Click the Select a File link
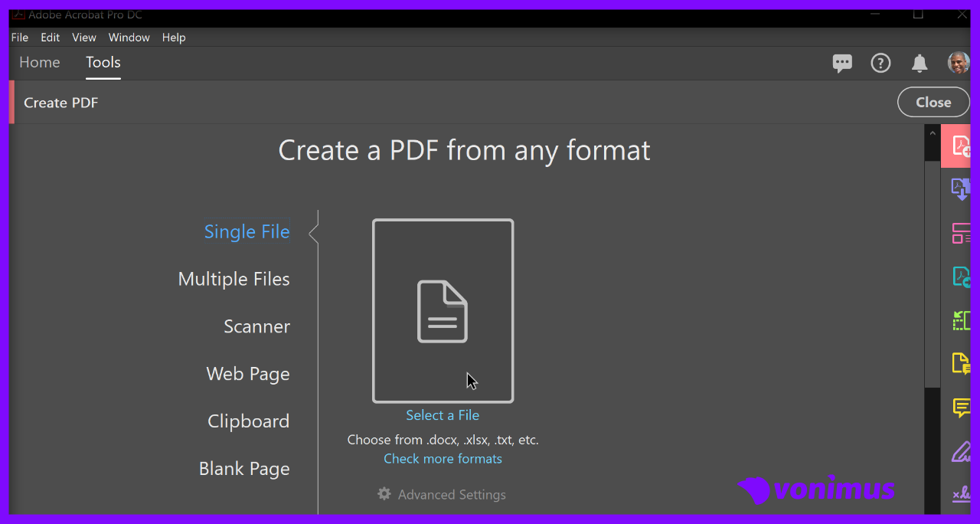Screen dimensions: 980x524 tap(443, 415)
